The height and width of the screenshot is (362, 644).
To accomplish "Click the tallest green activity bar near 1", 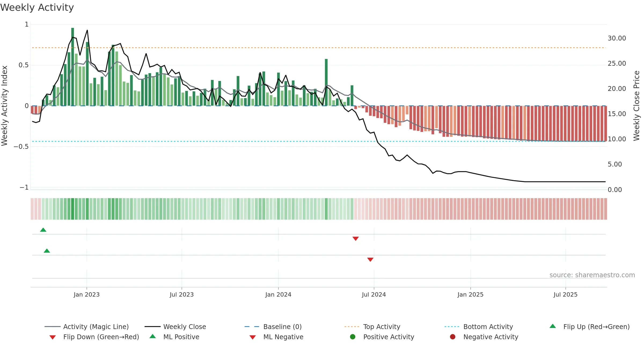I will point(72,67).
